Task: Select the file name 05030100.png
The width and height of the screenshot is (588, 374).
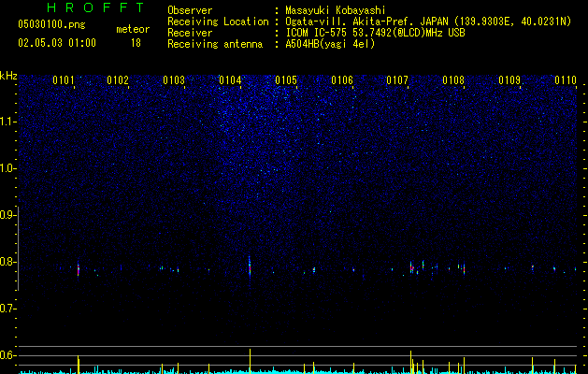Action: coord(51,24)
